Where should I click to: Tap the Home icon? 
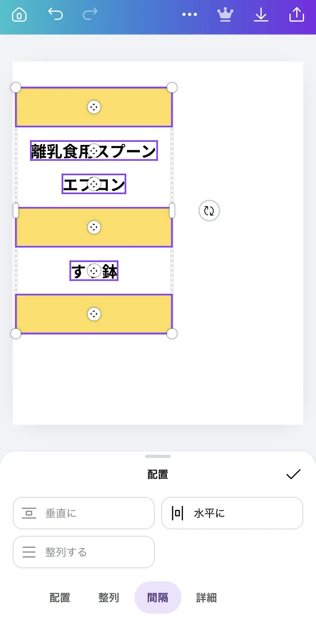19,15
